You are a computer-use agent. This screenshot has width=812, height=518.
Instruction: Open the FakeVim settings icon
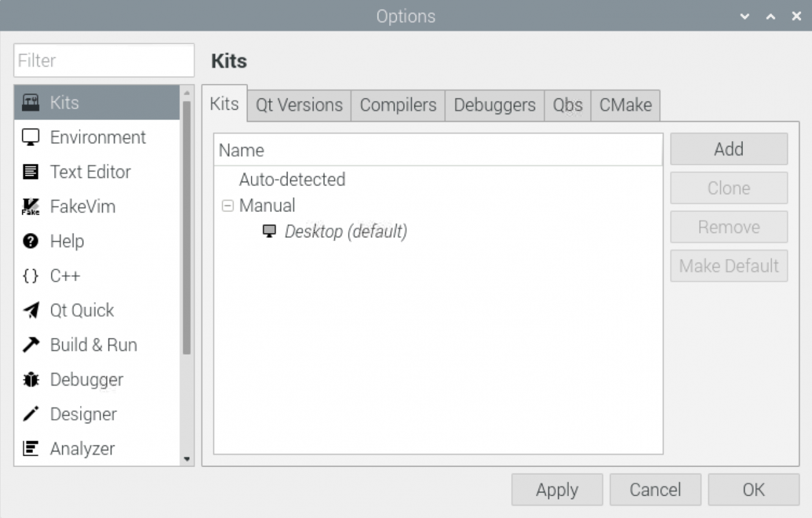[x=30, y=207]
